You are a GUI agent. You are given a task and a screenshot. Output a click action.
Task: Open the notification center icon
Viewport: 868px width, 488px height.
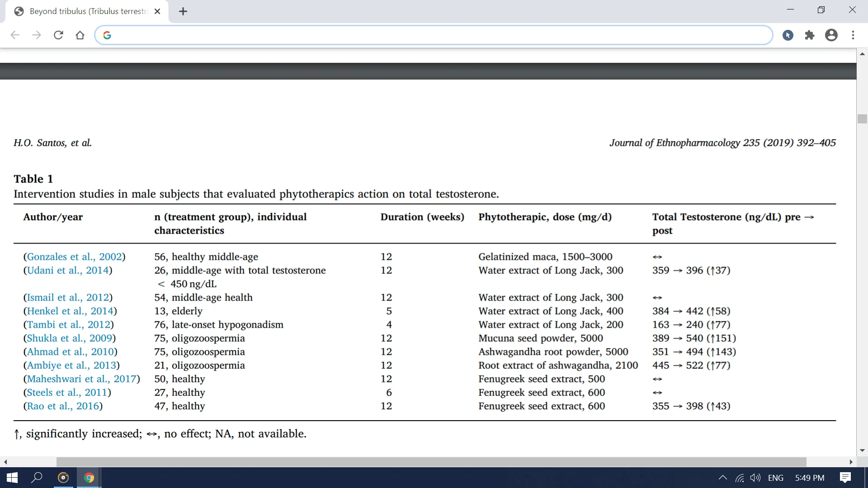tap(845, 478)
